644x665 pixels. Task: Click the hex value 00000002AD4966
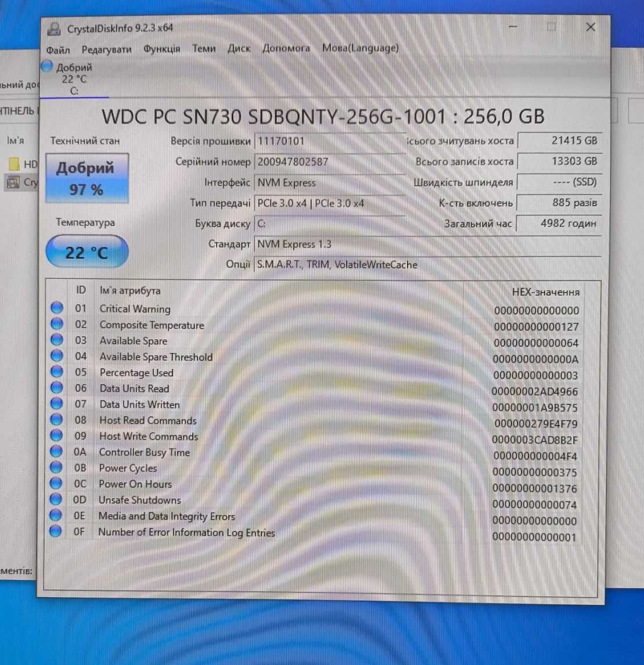click(535, 391)
